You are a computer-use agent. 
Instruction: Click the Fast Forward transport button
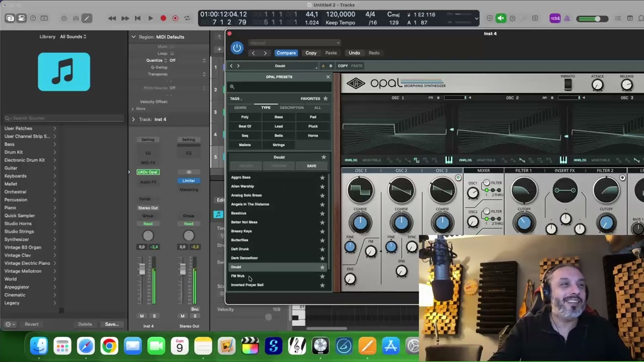coord(125,19)
